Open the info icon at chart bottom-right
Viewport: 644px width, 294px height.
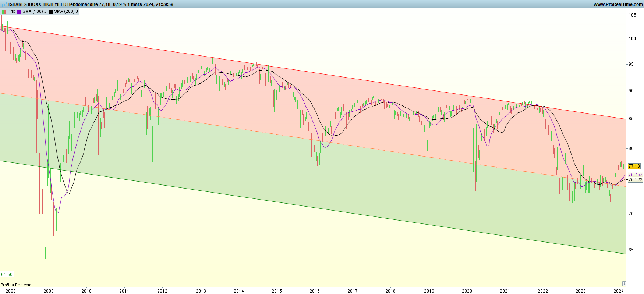point(624,283)
